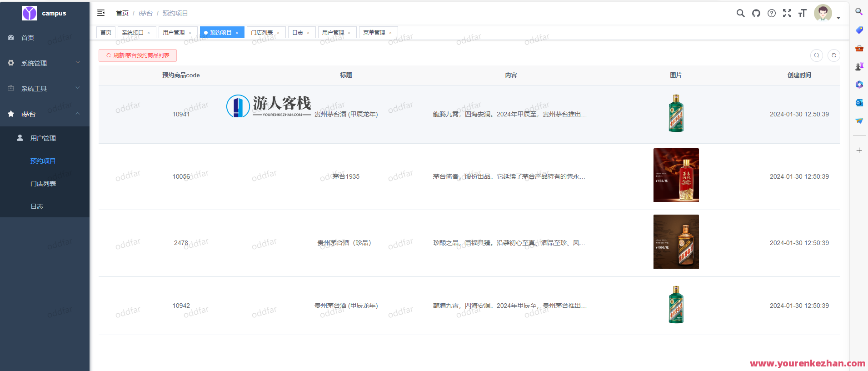
Task: Click the toolbox icon beside 系统工具
Action: (11, 88)
